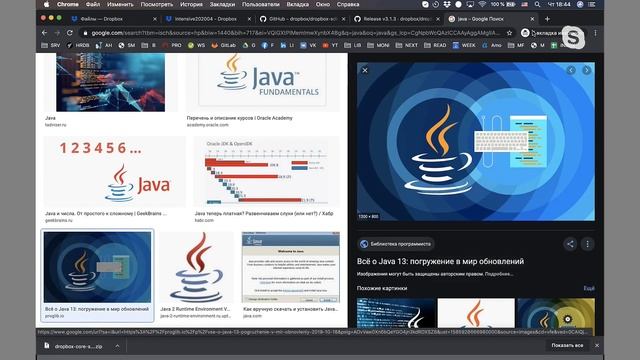Open a new tab with the plus button
The width and height of the screenshot is (640, 360).
click(x=547, y=19)
